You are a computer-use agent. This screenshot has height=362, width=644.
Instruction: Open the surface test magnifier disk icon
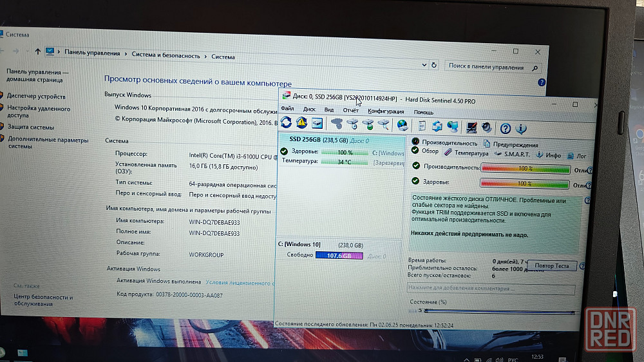(383, 124)
